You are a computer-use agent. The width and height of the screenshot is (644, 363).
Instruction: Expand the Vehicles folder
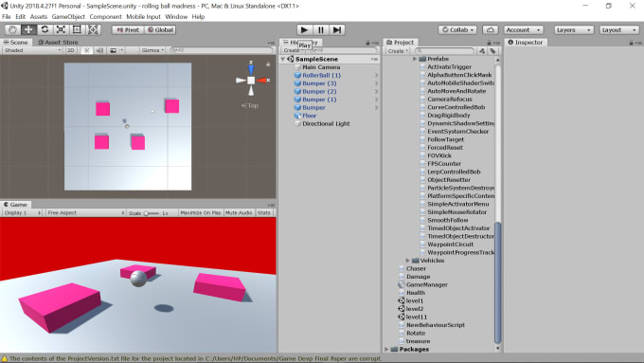click(x=407, y=261)
